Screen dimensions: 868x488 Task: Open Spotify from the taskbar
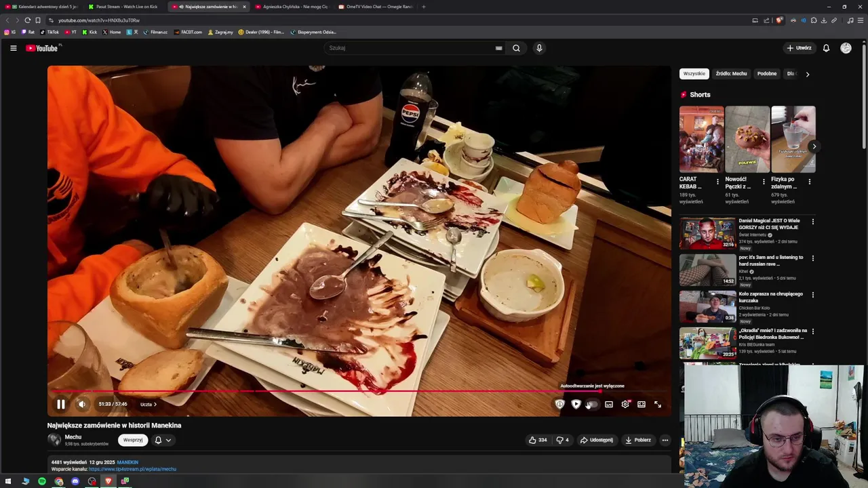pyautogui.click(x=42, y=481)
